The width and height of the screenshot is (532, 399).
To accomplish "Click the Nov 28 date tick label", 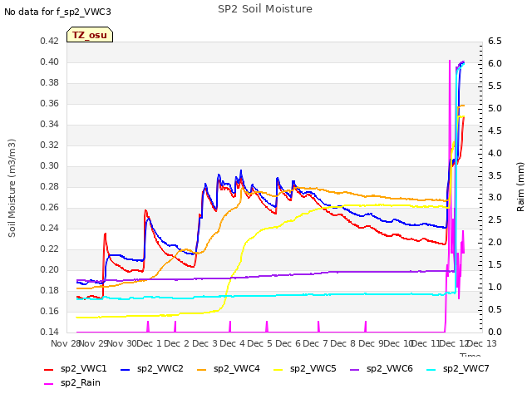I will click(x=66, y=343).
